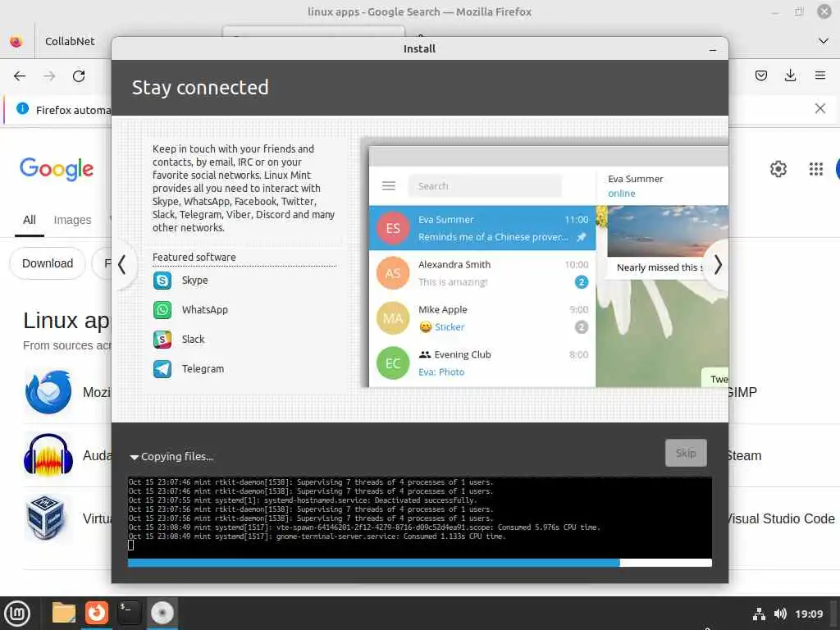Click the installation progress bar

click(x=419, y=563)
